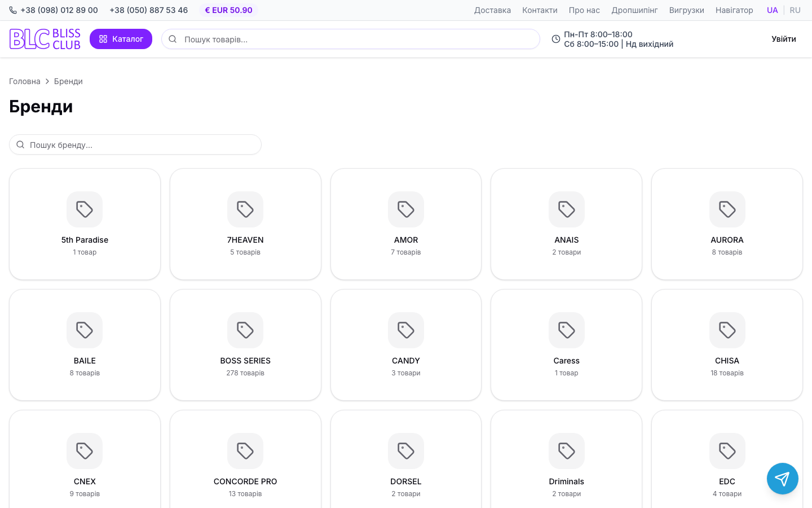Click the tag icon on 7HEAVEN card
Viewport: 812px width, 508px height.
(245, 209)
